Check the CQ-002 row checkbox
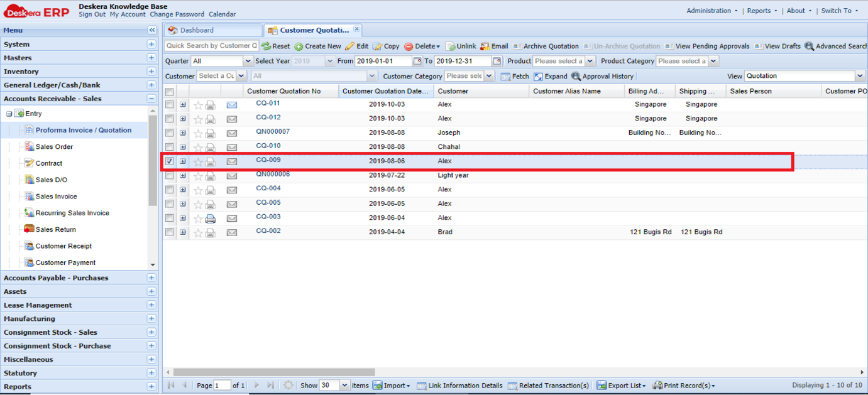 pyautogui.click(x=170, y=232)
